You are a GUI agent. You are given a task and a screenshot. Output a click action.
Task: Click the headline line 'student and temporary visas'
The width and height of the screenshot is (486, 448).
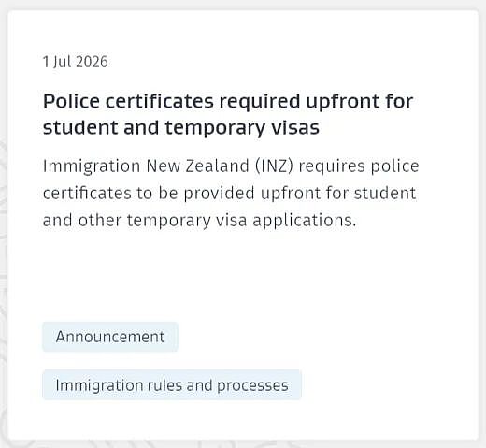[181, 128]
